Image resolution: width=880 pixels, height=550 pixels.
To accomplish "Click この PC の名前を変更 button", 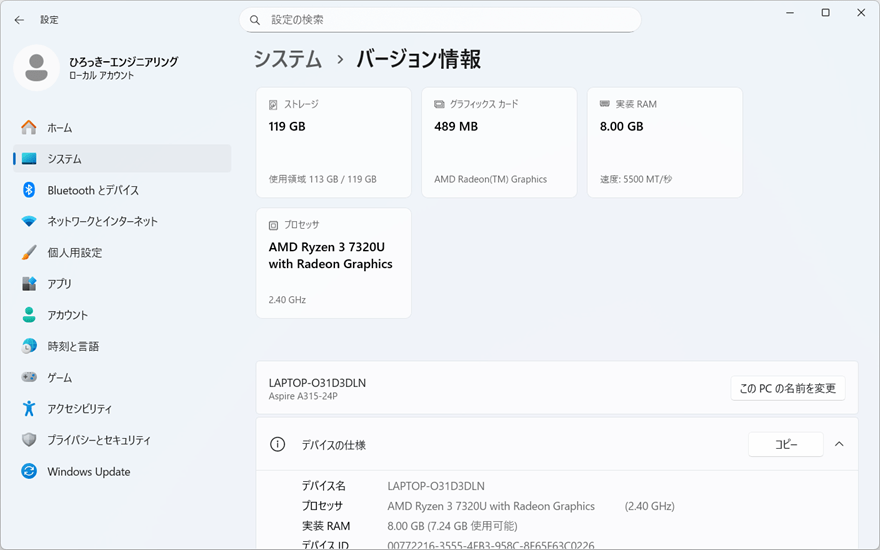I will point(787,388).
